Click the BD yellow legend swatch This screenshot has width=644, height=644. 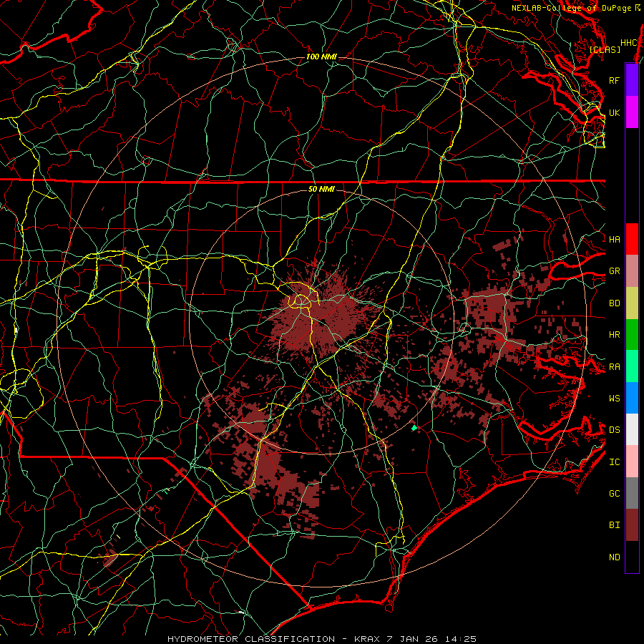click(x=632, y=303)
